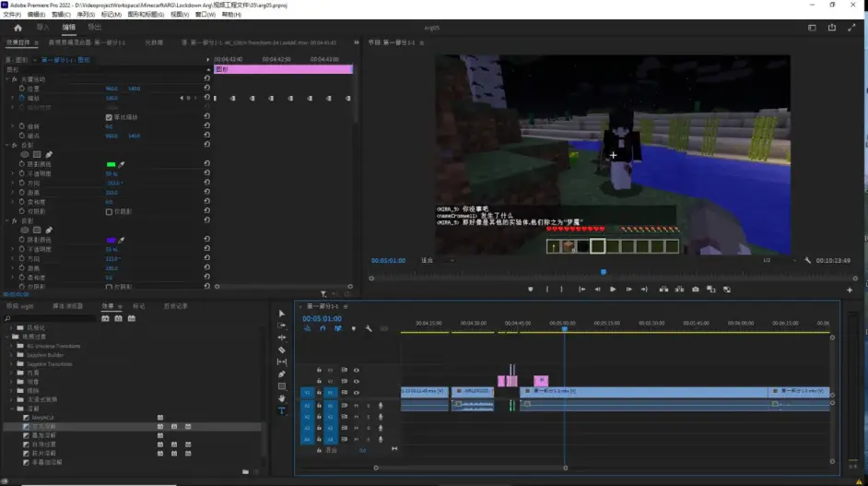This screenshot has width=868, height=486.
Task: Select the MorphCut transition item
Action: click(44, 417)
